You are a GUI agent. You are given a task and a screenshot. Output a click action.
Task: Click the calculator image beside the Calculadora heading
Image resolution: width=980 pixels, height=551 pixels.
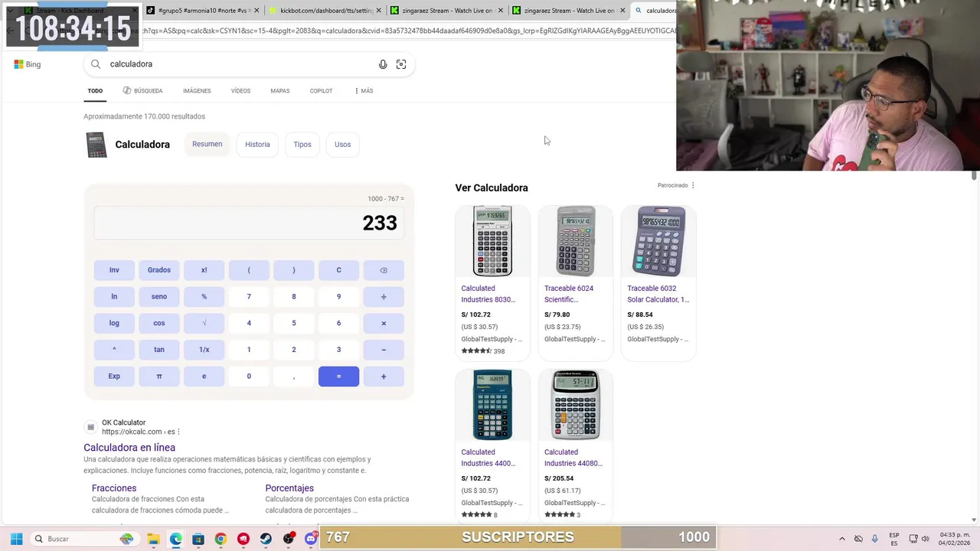[96, 145]
